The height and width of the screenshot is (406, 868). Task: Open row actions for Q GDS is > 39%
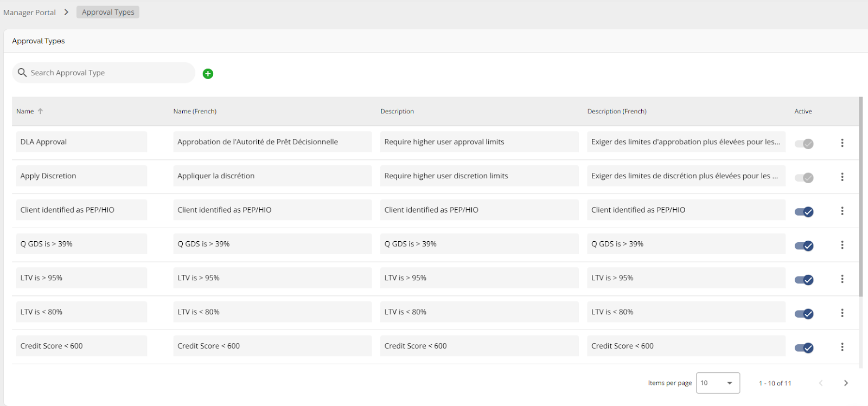842,245
